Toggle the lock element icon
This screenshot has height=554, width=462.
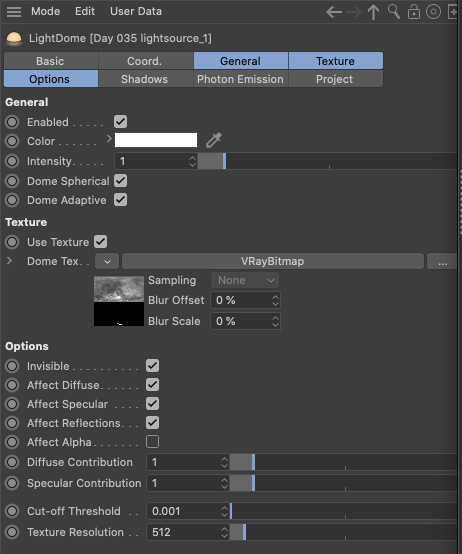coord(414,12)
